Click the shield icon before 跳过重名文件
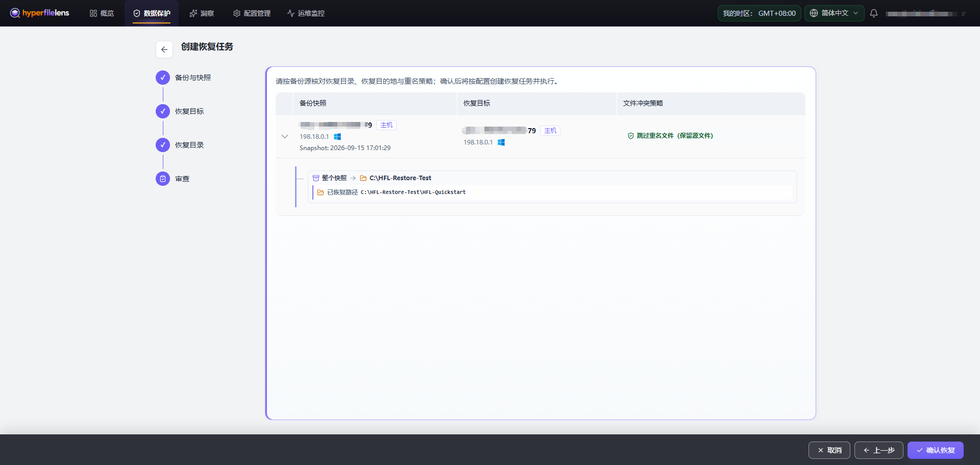The image size is (980, 465). tap(631, 136)
